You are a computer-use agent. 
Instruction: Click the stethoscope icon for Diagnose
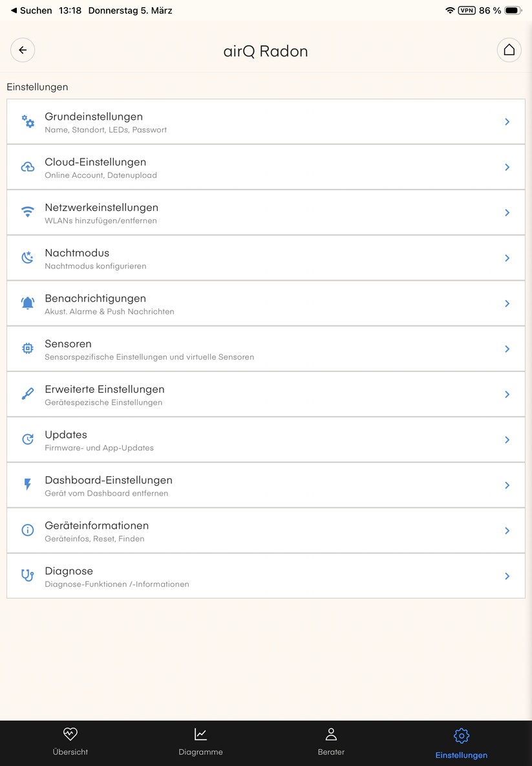pyautogui.click(x=28, y=576)
